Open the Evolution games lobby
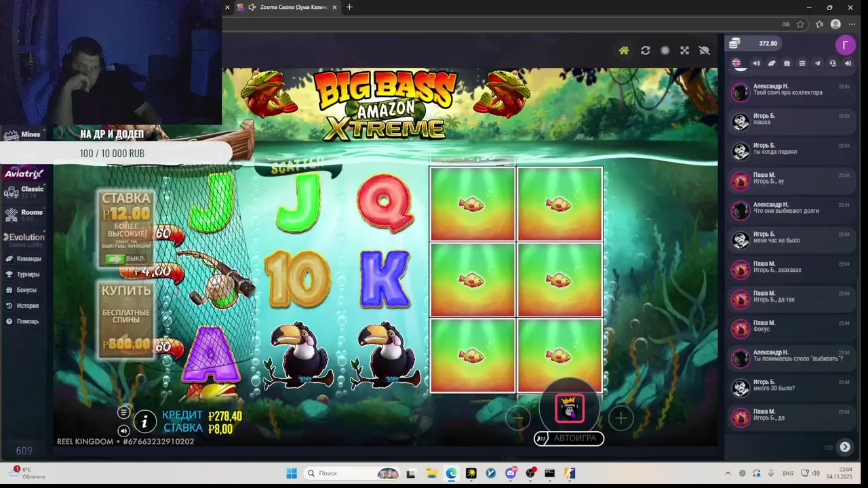This screenshot has height=488, width=868. [24, 239]
